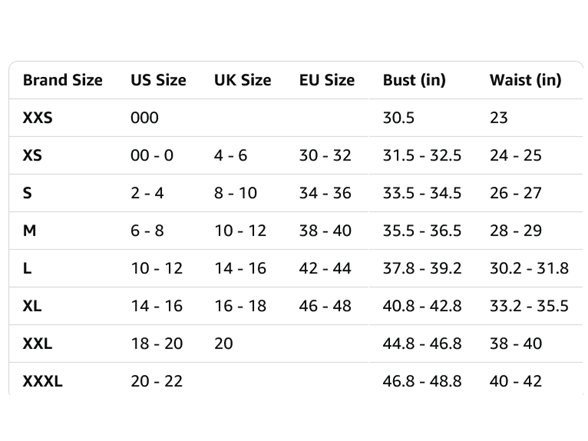Screen dimensions: 588x441
Task: Select the XXXL brand size row label
Action: pyautogui.click(x=43, y=381)
